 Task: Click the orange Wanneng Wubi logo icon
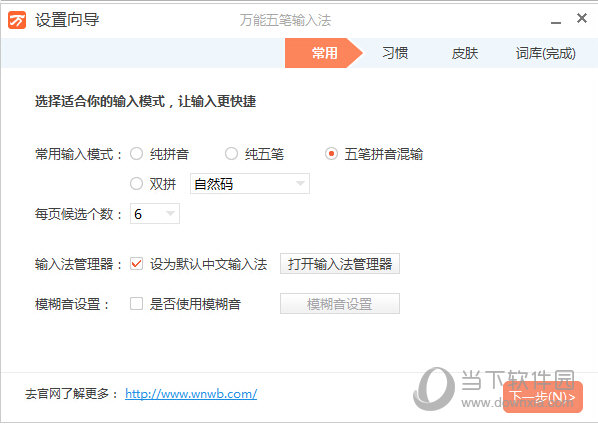coord(17,20)
